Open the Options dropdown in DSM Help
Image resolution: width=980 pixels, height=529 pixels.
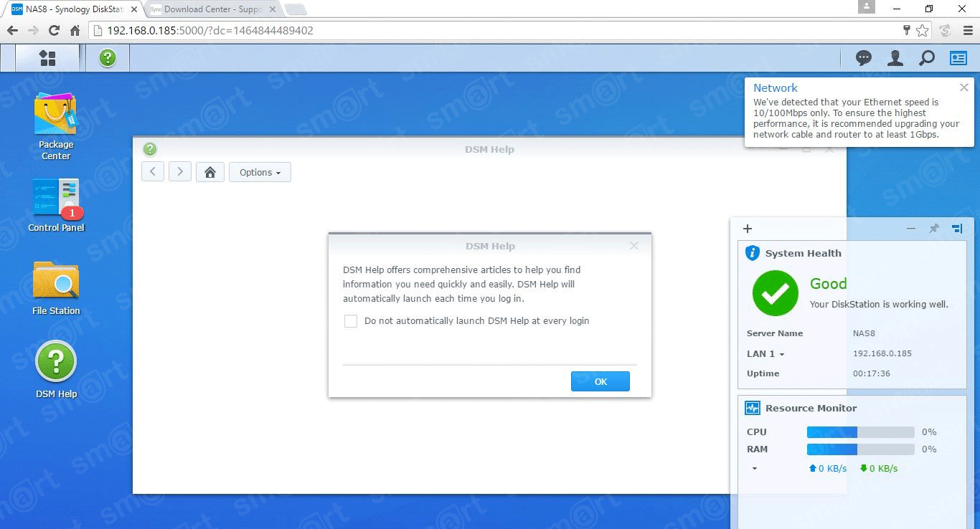[260, 172]
